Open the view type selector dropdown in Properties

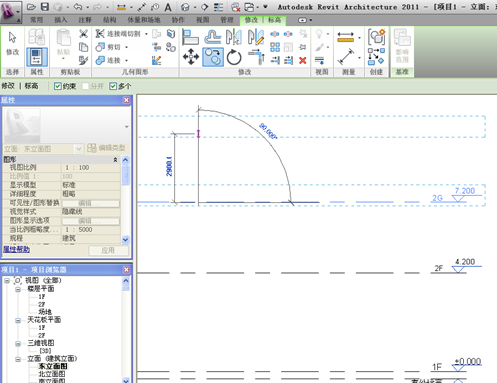[78, 148]
